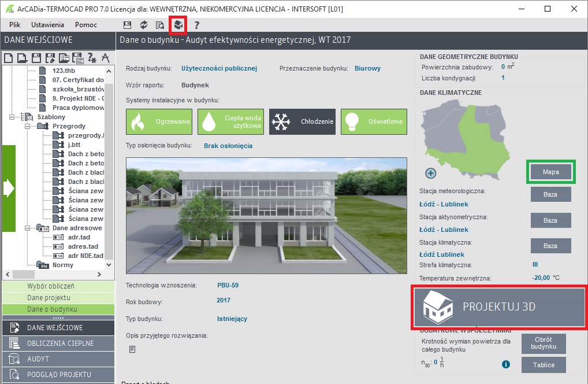Click the -20,00 outside temperature value
The width and height of the screenshot is (588, 384).
coord(541,278)
